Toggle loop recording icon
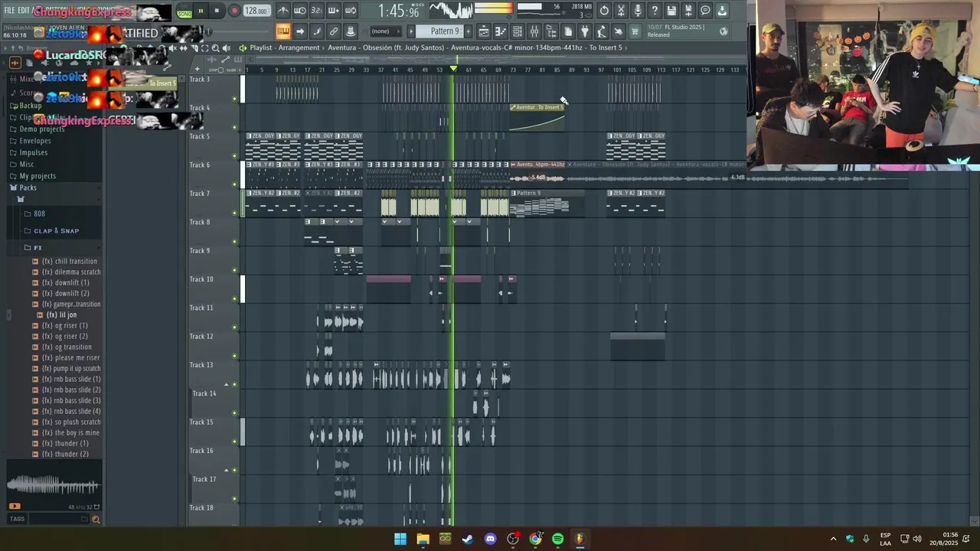This screenshot has height=551, width=980. point(351,11)
